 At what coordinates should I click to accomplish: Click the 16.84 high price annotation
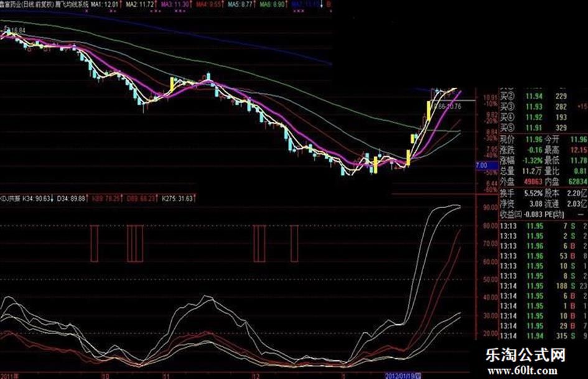click(17, 30)
